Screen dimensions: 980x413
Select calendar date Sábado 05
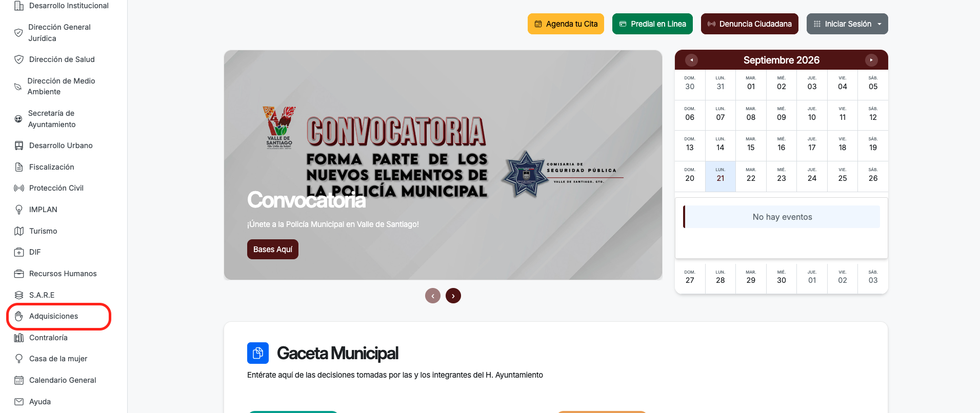click(x=873, y=85)
